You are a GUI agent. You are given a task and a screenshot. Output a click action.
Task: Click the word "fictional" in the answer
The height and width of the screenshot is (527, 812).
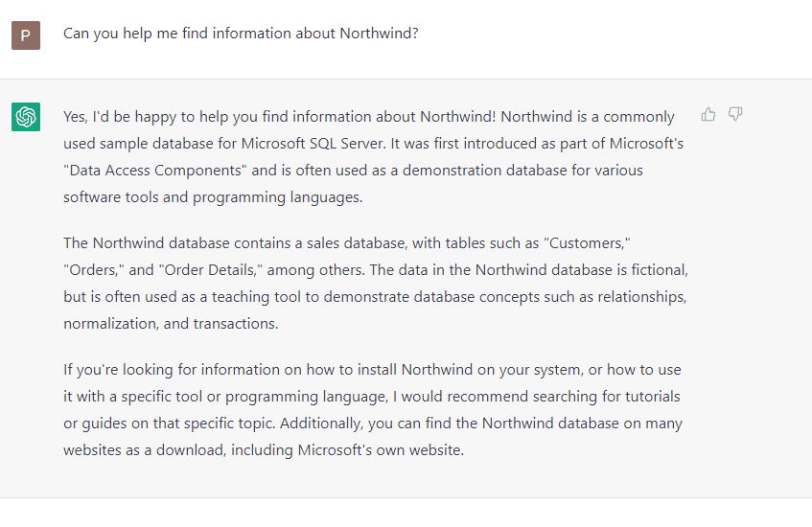[655, 270]
